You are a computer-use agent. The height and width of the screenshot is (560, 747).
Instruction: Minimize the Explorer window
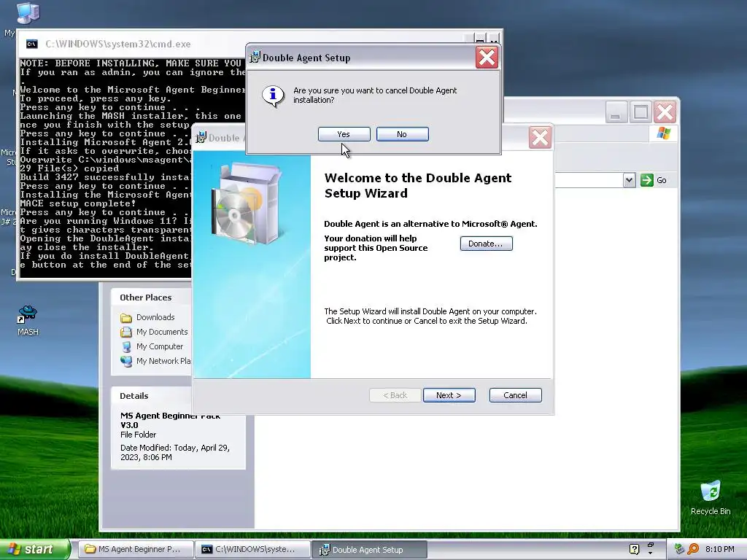pyautogui.click(x=615, y=113)
